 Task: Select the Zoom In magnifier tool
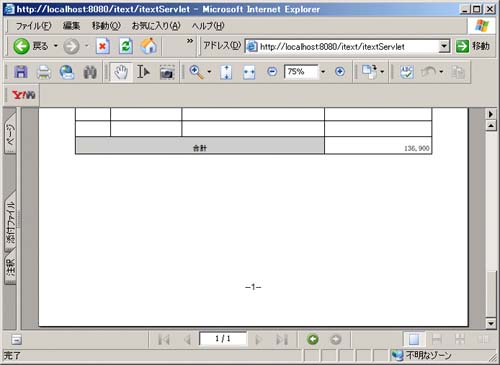pyautogui.click(x=197, y=72)
